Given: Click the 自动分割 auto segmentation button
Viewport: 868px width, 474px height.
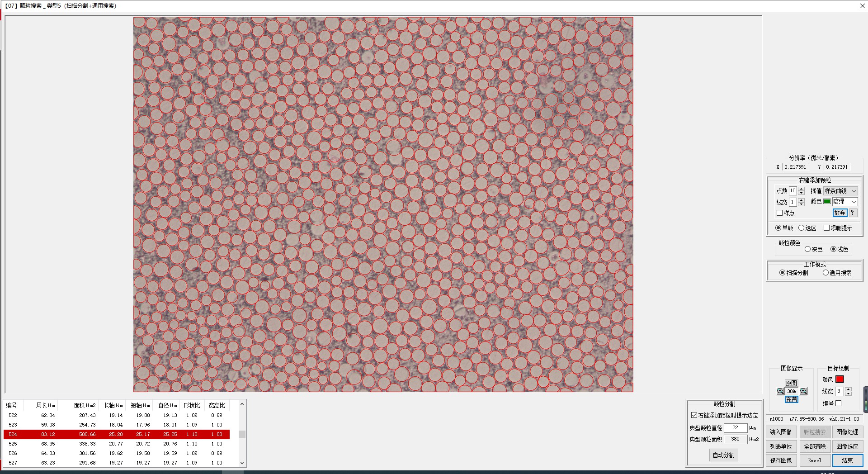Looking at the screenshot, I should pos(724,455).
